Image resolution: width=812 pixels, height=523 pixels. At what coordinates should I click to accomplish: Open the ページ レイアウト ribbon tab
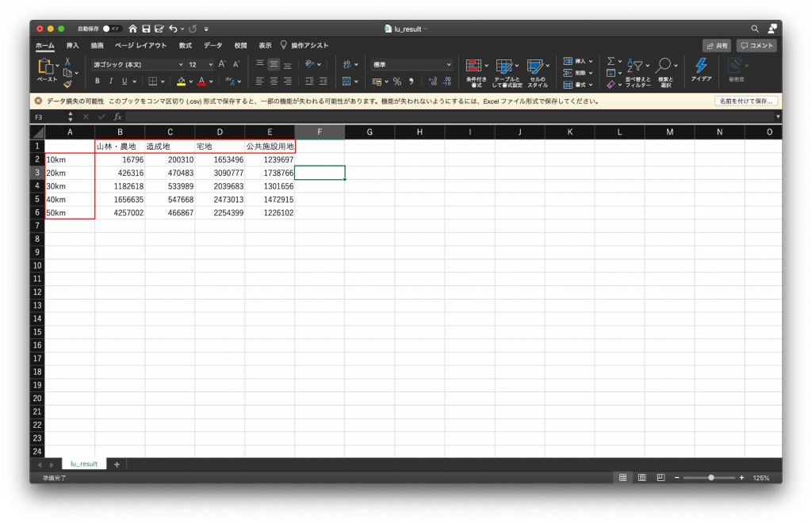tap(141, 45)
